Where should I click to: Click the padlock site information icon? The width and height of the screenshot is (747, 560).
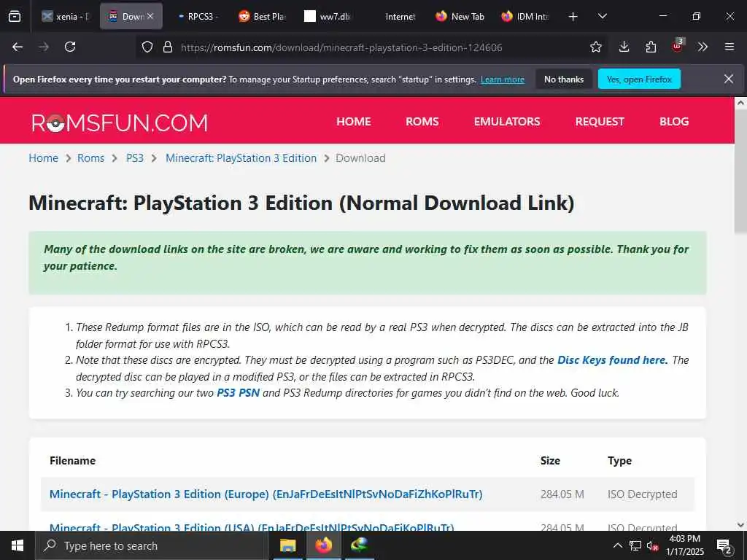167,47
